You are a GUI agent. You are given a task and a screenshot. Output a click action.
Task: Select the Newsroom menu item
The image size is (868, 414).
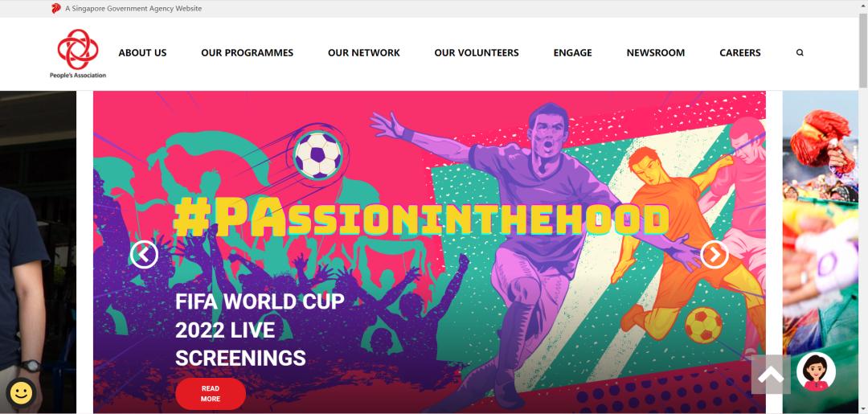[656, 52]
